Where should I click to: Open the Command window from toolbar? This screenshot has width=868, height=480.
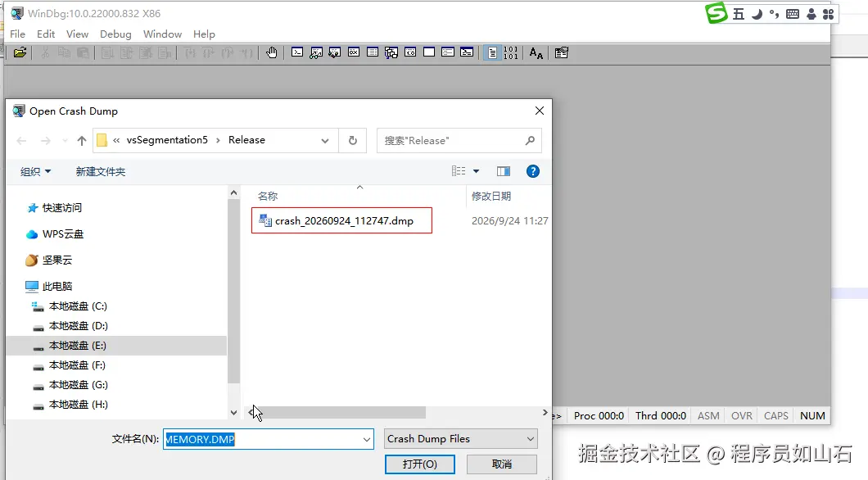tap(297, 52)
